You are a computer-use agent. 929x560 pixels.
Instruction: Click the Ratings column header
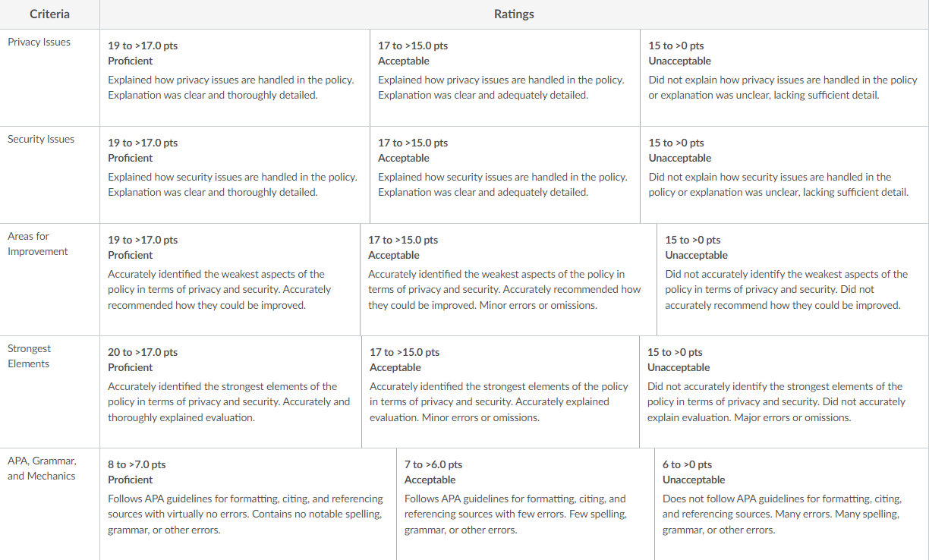pyautogui.click(x=514, y=14)
